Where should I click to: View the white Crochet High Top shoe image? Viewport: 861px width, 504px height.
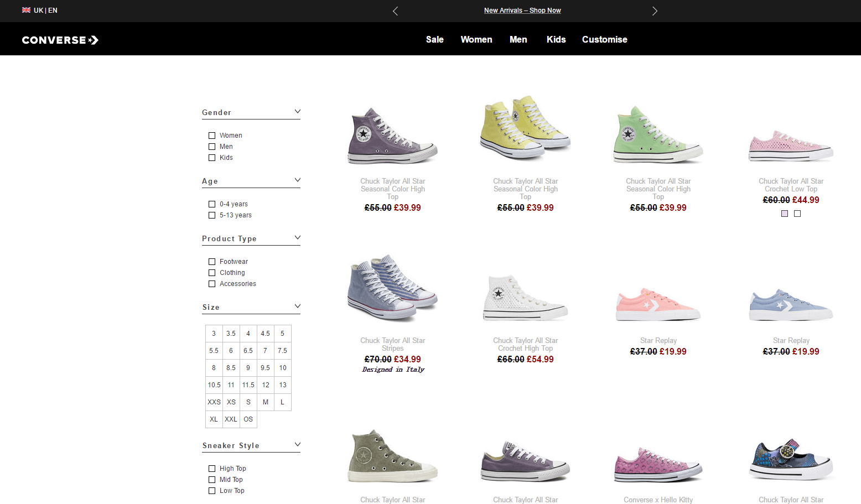click(526, 298)
